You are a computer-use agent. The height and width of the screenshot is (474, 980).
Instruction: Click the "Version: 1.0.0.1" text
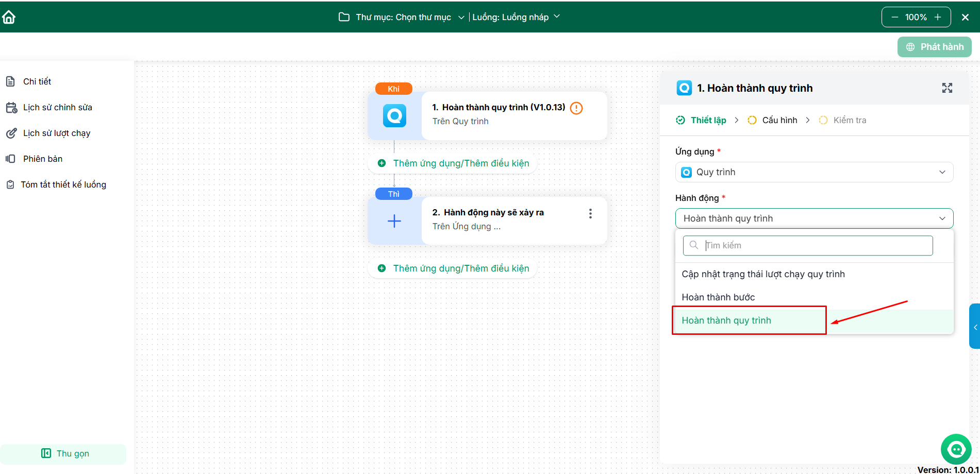[948, 469]
